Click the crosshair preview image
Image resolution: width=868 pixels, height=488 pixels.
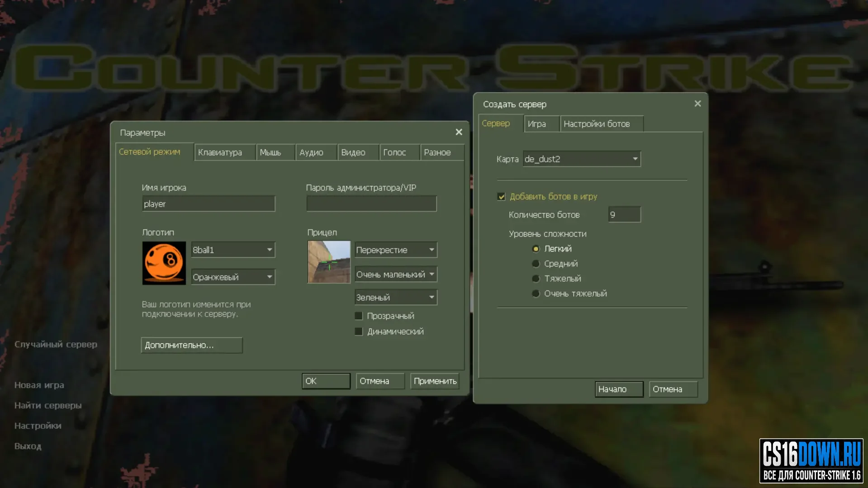pos(329,262)
